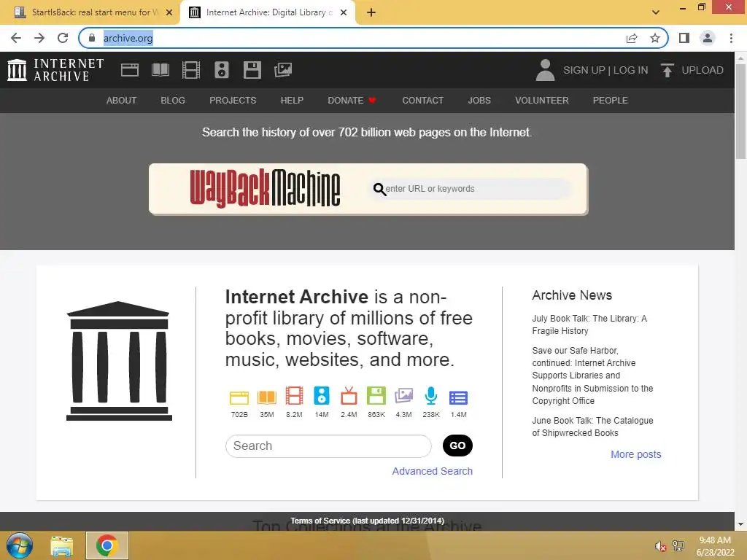The width and height of the screenshot is (747, 560).
Task: Open the JOBS menu item
Action: tap(479, 101)
